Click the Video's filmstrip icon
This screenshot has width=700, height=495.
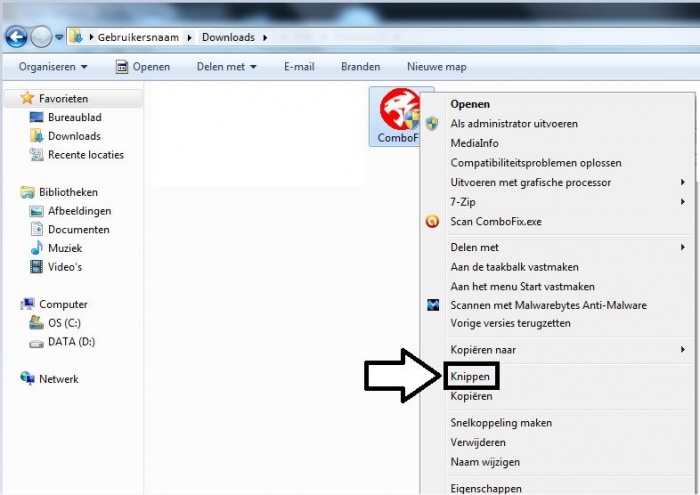coord(36,267)
